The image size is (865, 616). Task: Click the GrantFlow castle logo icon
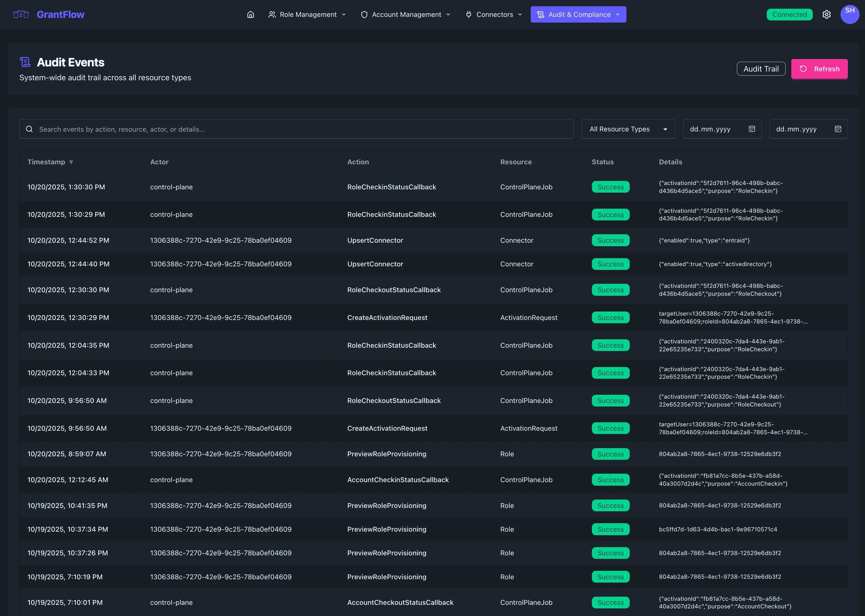[x=21, y=14]
